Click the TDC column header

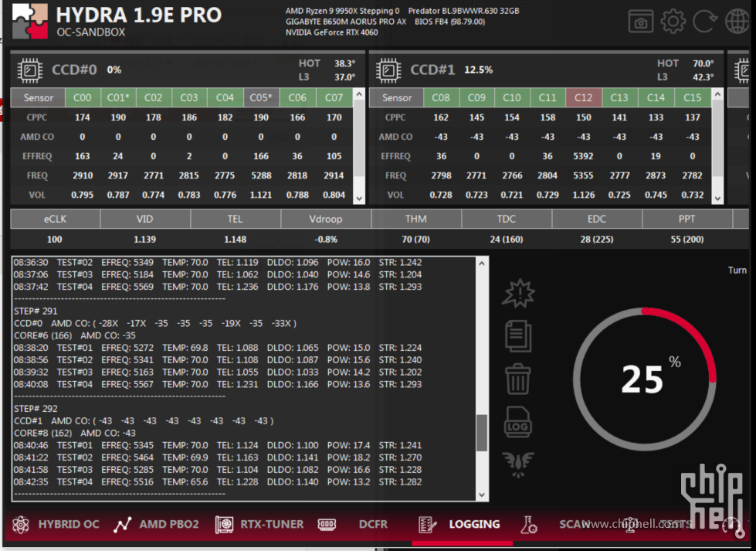507,219
